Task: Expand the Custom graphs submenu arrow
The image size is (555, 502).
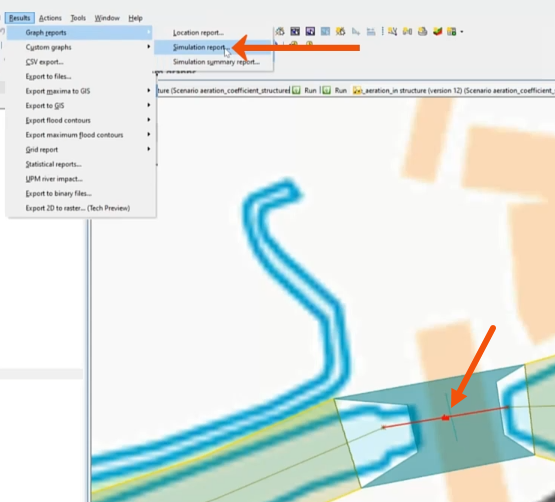Action: [149, 47]
